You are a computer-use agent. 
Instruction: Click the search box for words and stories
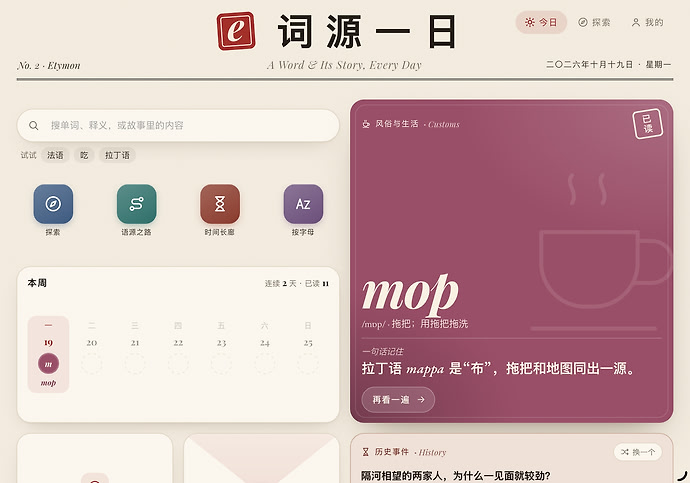coord(178,125)
